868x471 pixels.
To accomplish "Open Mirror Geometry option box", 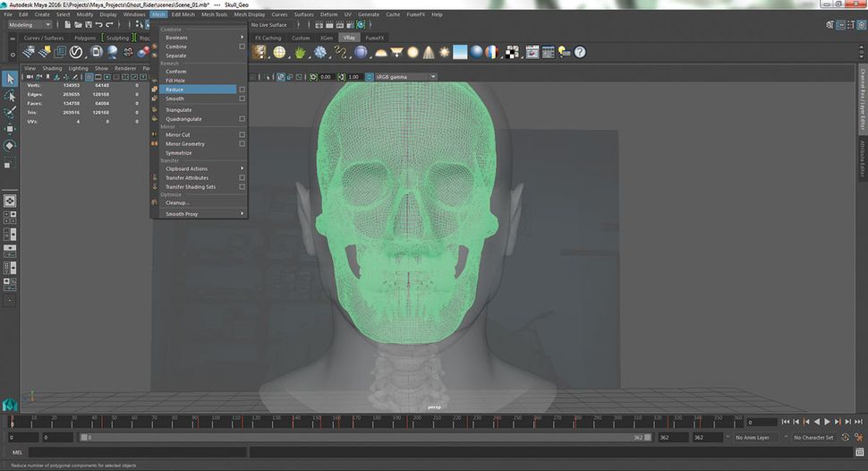I will click(x=242, y=144).
